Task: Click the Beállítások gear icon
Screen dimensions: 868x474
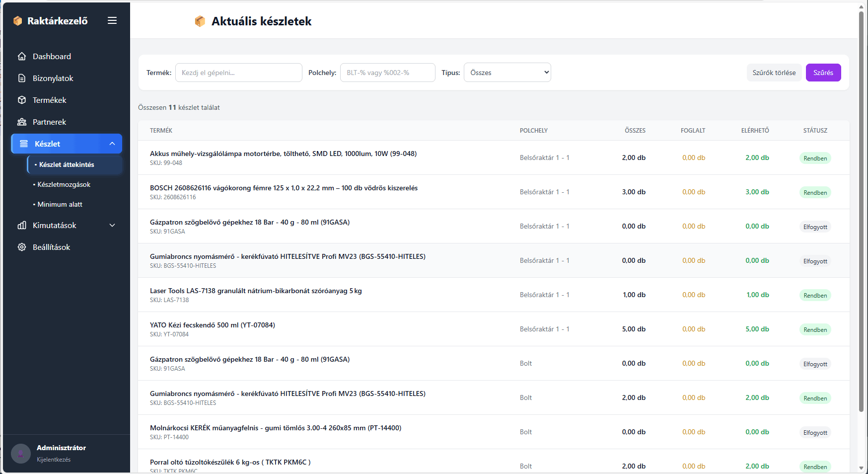Action: [x=22, y=247]
